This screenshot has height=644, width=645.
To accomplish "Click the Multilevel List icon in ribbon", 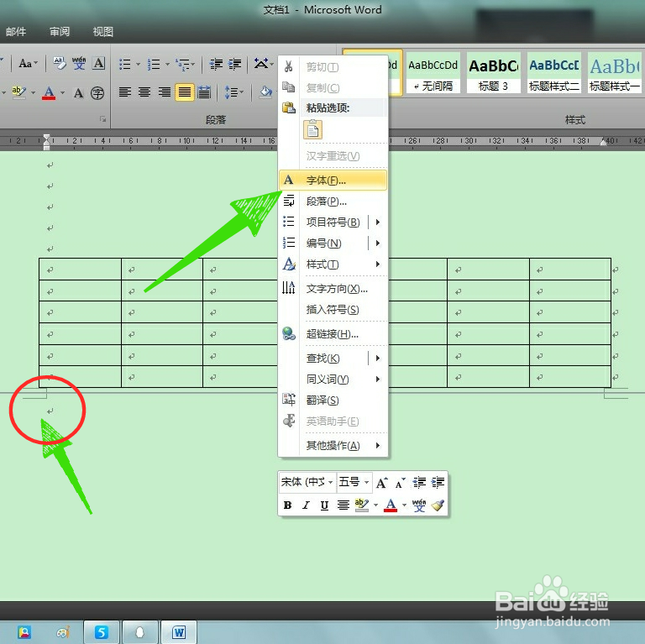I will (x=182, y=64).
